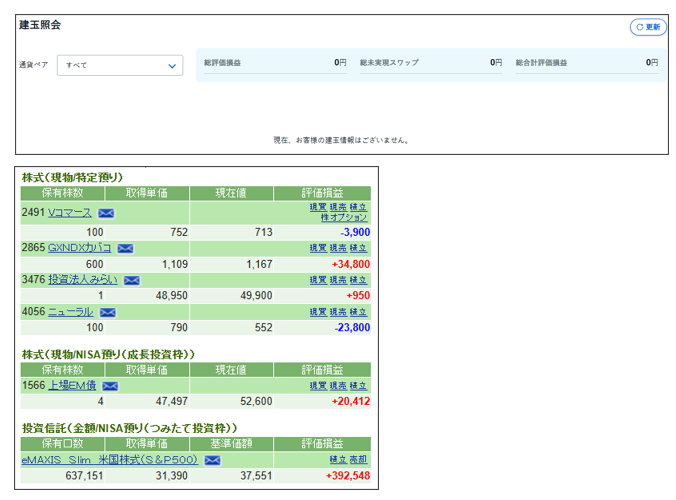This screenshot has width=676, height=500.
Task: Click the 総未実現スワップ summary label
Action: [389, 63]
